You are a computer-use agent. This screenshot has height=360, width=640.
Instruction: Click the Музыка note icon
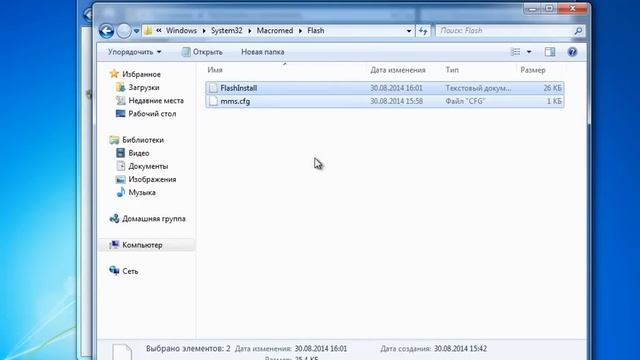click(120, 192)
